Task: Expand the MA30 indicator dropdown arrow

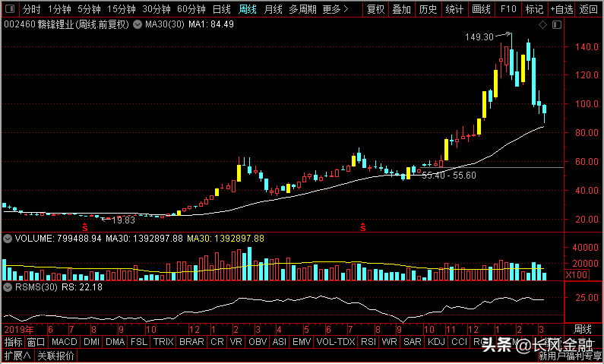Action: pyautogui.click(x=137, y=24)
